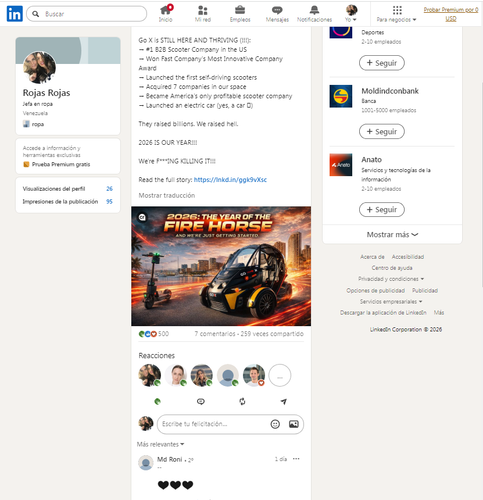Open Mi red network icon
Viewport: 483px width, 500px height.
coord(203,14)
